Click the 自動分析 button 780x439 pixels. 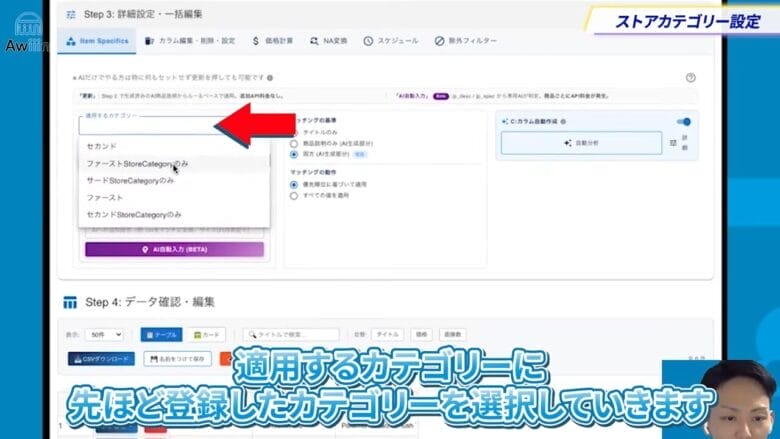[x=582, y=143]
